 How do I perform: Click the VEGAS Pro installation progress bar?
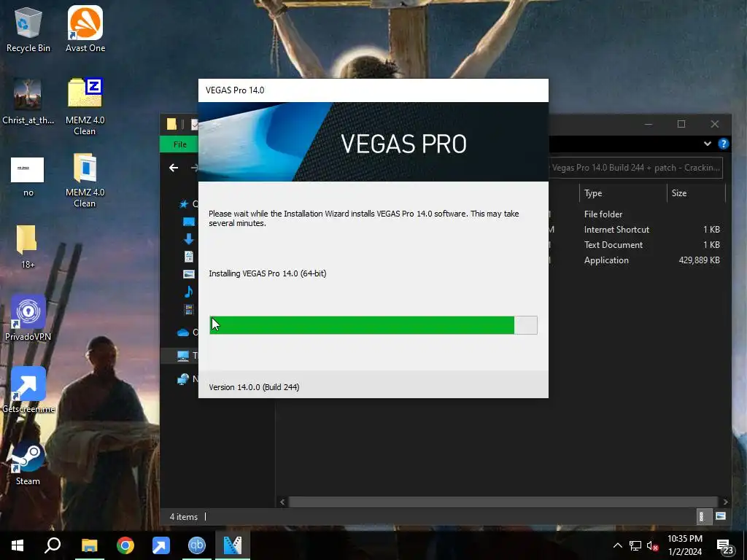point(373,325)
